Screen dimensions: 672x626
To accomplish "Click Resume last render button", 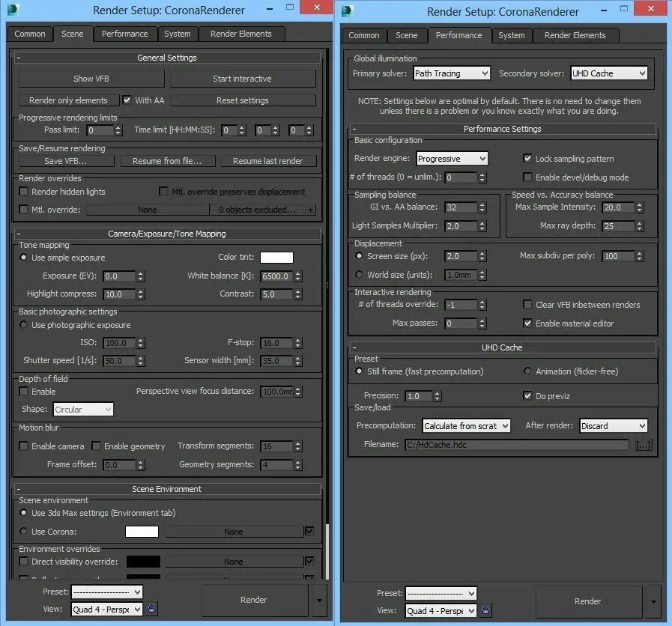I will [x=268, y=161].
